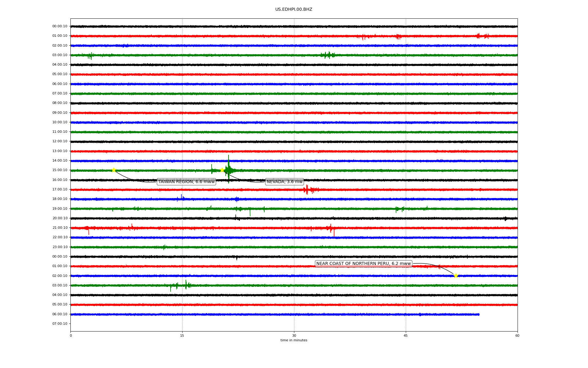The image size is (588, 368).
Task: Click the Taiwan Region yellow star marker
Action: pos(114,170)
